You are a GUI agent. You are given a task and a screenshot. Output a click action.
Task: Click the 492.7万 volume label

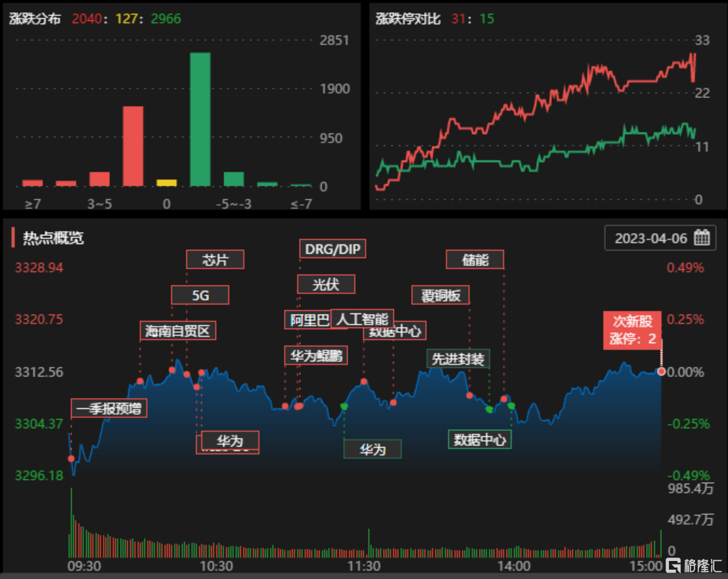point(691,519)
